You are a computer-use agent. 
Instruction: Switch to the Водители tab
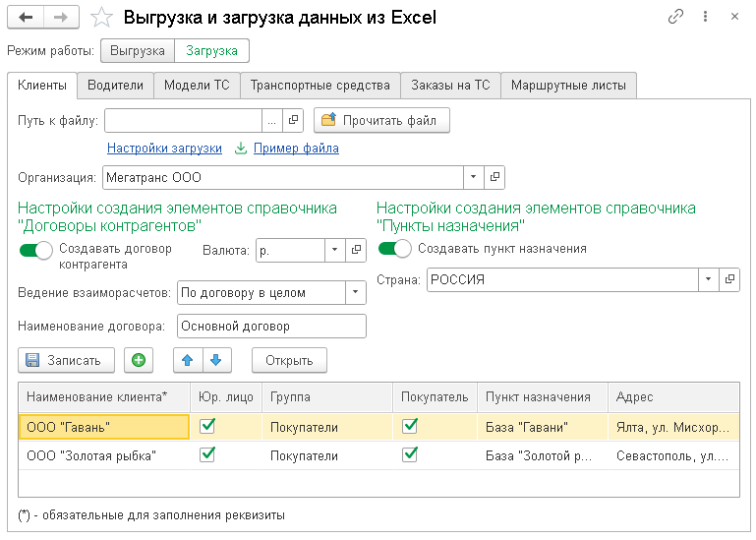[115, 86]
